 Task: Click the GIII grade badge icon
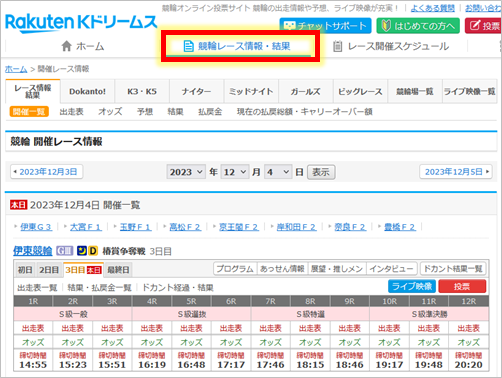65,251
